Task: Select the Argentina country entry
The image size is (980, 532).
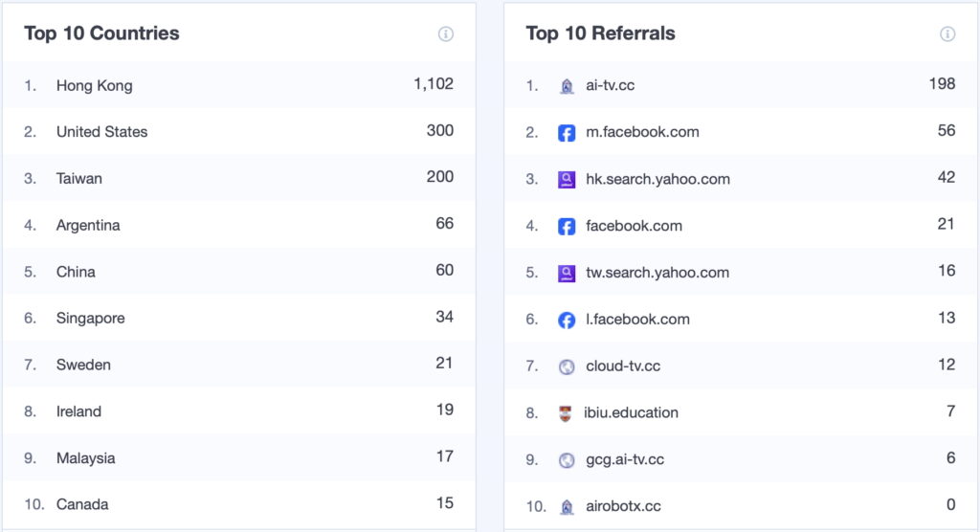Action: [x=88, y=226]
